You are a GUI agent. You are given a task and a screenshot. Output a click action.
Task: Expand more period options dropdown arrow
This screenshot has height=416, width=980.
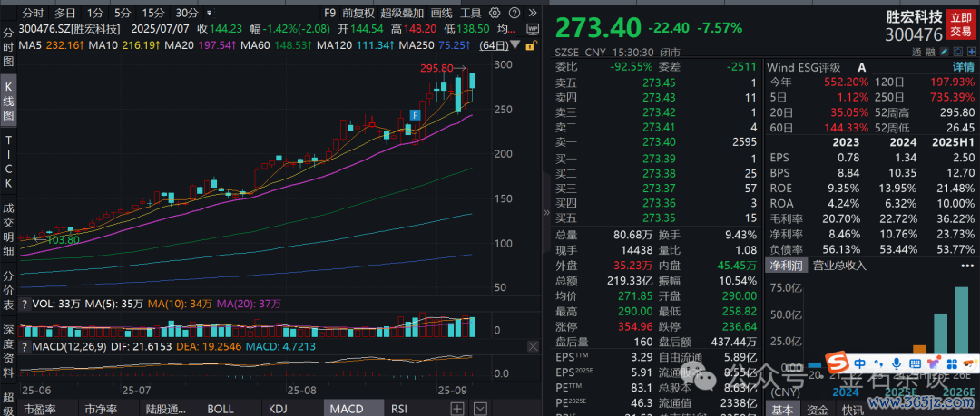click(x=208, y=13)
